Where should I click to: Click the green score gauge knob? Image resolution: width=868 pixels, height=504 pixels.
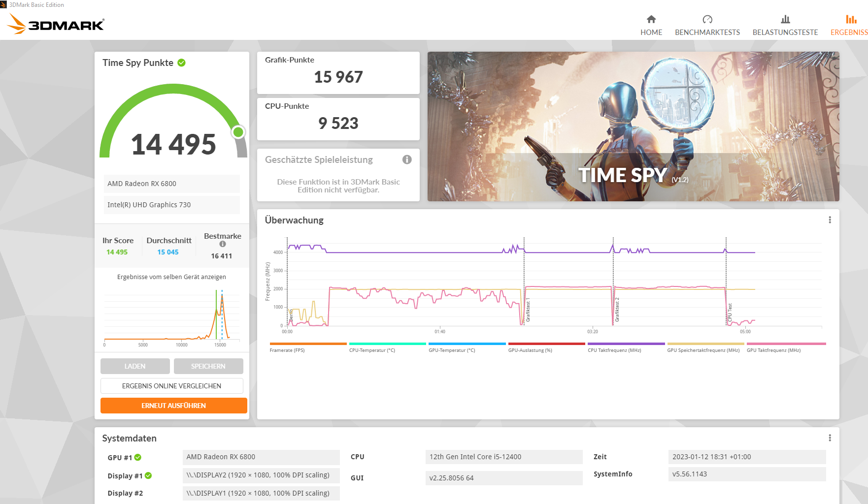(238, 132)
